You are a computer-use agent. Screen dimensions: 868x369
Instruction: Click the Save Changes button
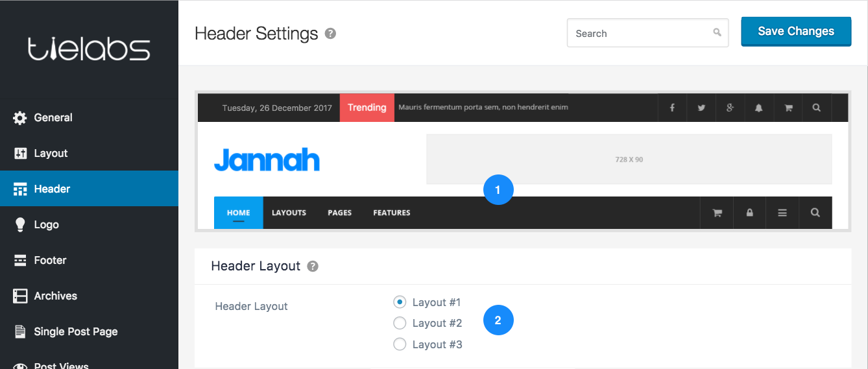[x=796, y=31]
